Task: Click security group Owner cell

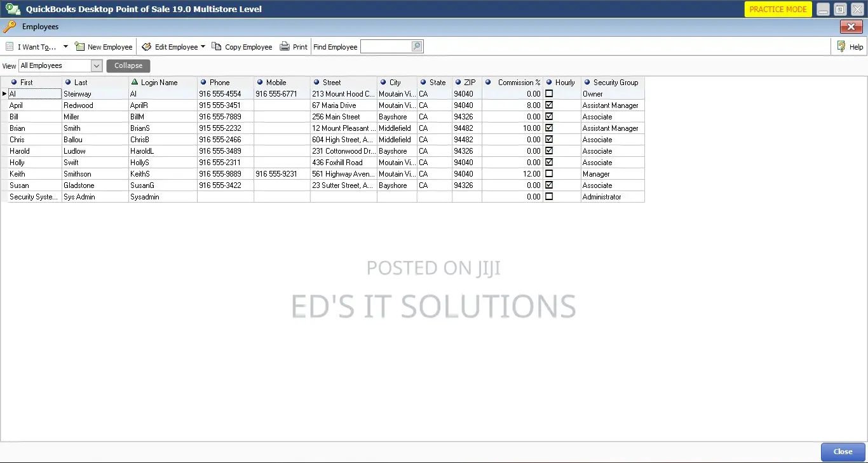Action: tap(613, 94)
